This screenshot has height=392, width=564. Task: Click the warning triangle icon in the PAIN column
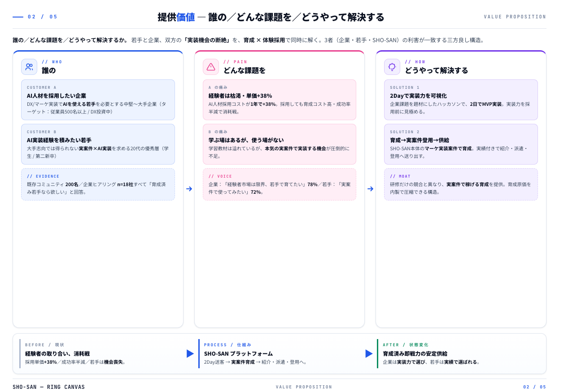(211, 67)
